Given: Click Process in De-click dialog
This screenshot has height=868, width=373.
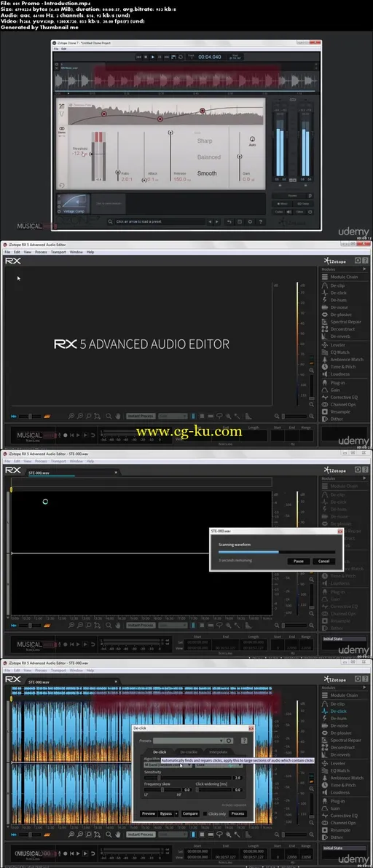Looking at the screenshot, I should click(x=238, y=814).
